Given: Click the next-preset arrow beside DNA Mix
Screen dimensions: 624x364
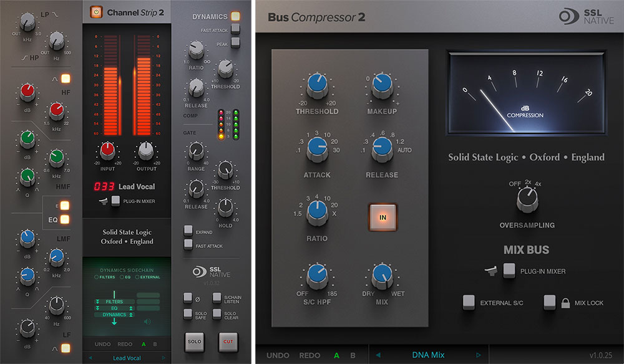Looking at the screenshot, I should 479,354.
